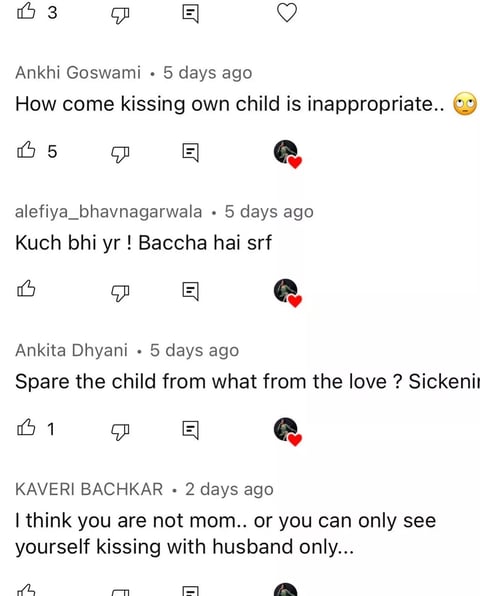This screenshot has width=480, height=596.
Task: Reply to the top comment
Action: (190, 14)
